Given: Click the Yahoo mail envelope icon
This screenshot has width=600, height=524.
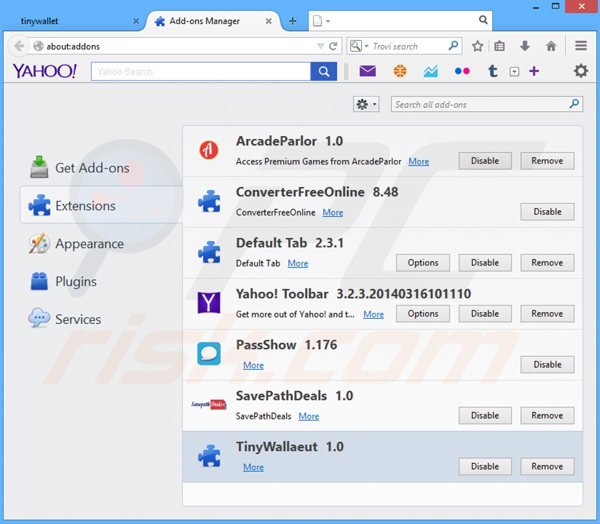Looking at the screenshot, I should (x=367, y=71).
